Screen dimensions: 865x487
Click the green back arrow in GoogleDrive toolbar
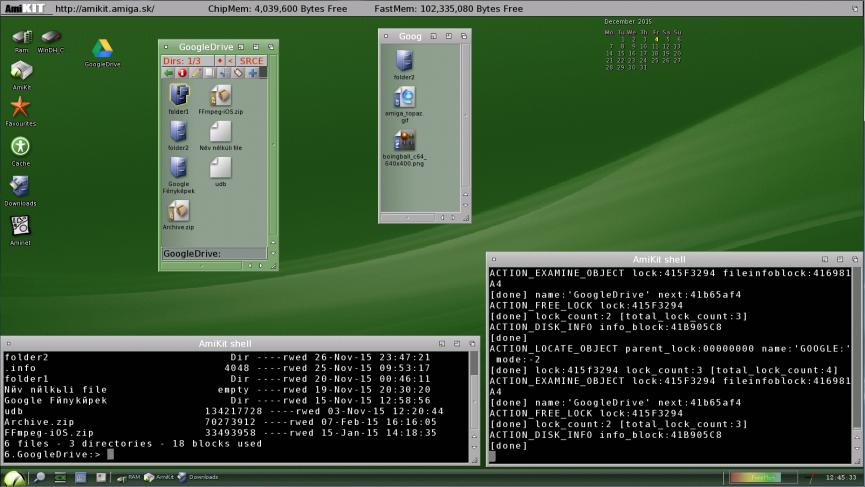(168, 73)
